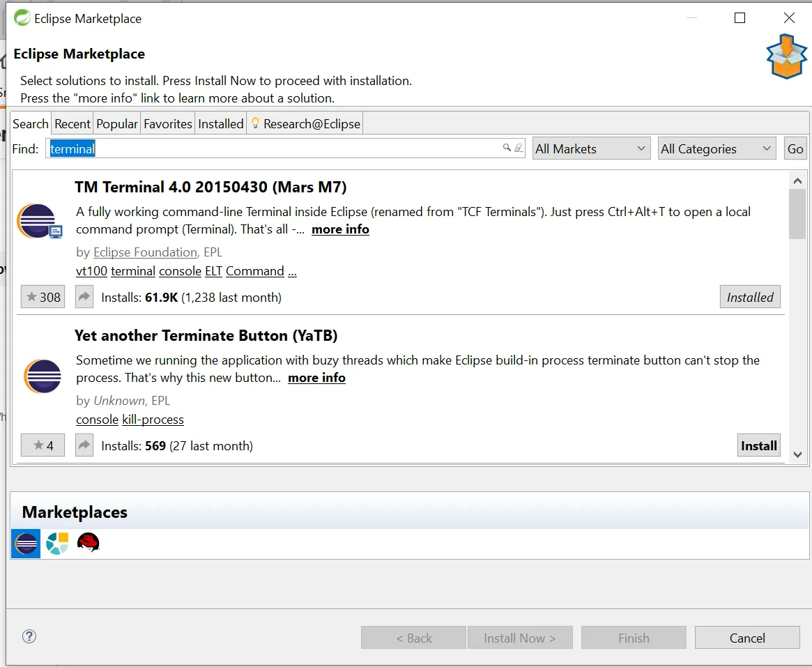
Task: Click the search magnifier in Find field
Action: pyautogui.click(x=507, y=148)
